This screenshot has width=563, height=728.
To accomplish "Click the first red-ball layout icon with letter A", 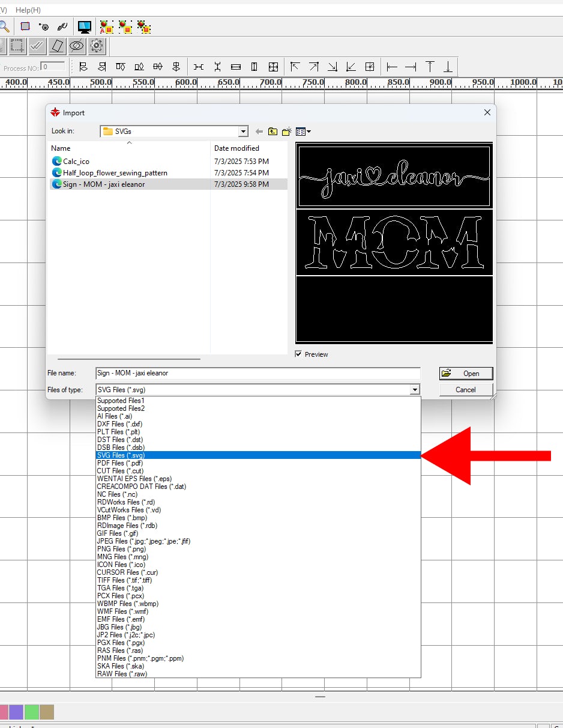I will tap(107, 26).
